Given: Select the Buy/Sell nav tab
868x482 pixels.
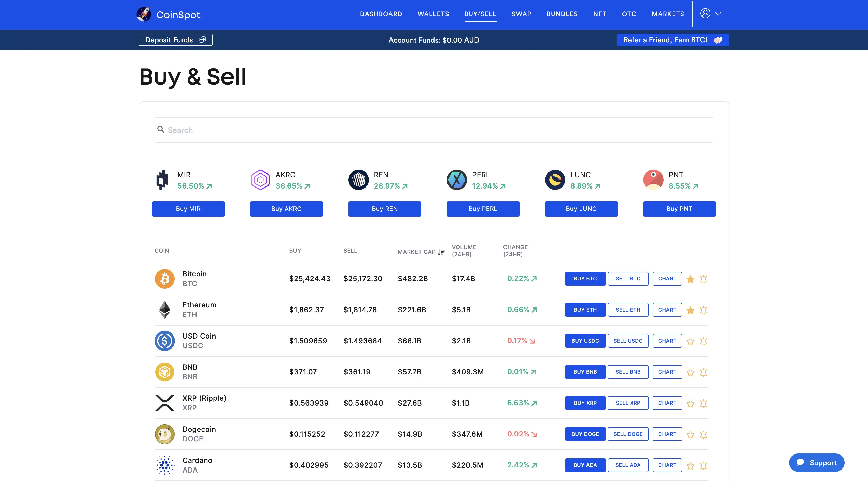Looking at the screenshot, I should pos(480,14).
